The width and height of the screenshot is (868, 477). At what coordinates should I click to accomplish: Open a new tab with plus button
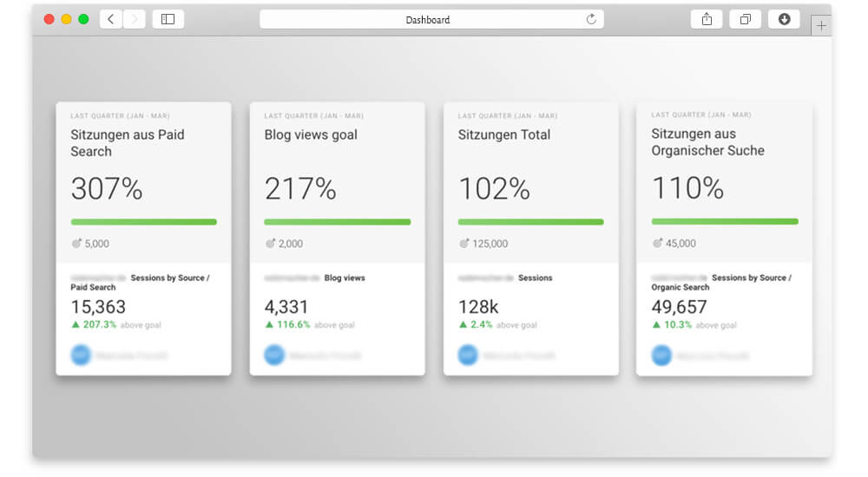point(821,26)
